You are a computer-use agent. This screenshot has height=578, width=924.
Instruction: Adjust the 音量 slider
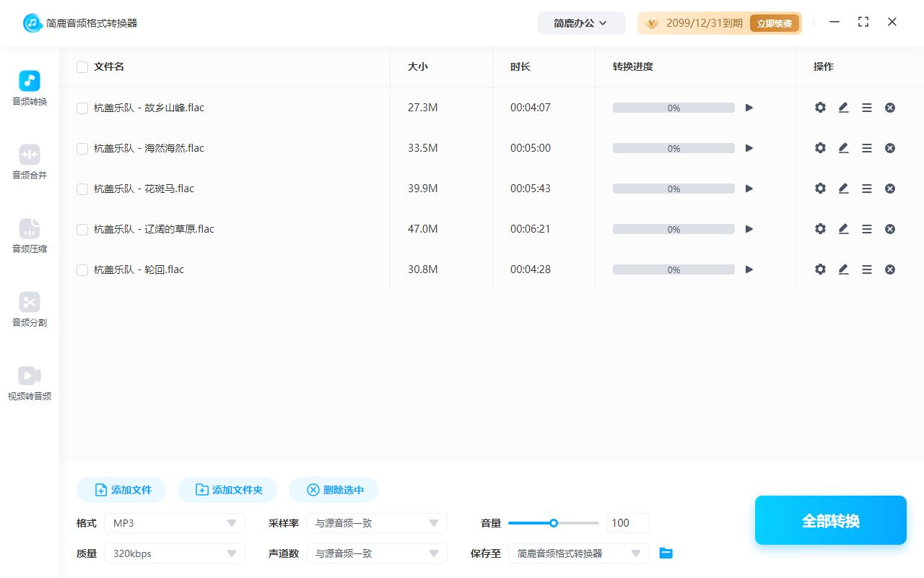[x=554, y=522]
